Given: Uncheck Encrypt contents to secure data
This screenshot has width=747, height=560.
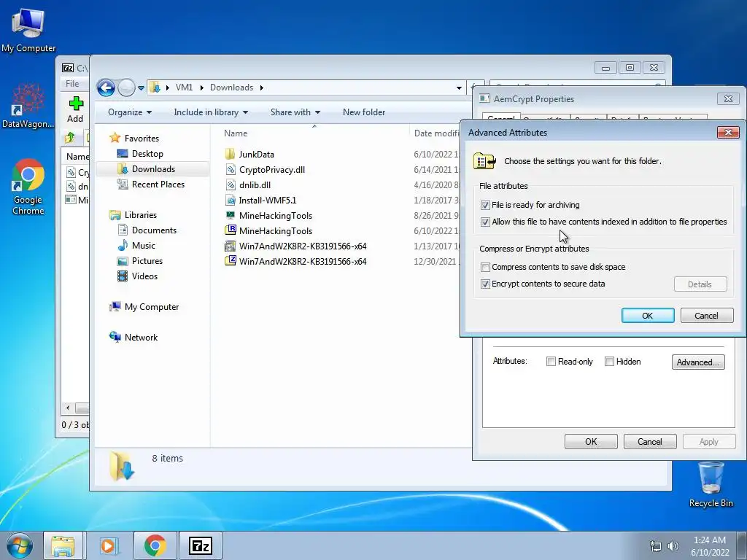Looking at the screenshot, I should click(x=485, y=284).
